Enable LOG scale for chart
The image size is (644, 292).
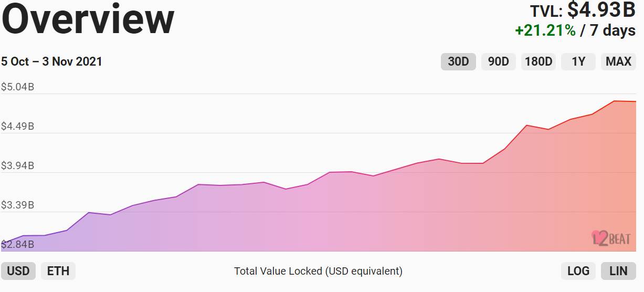(x=578, y=271)
